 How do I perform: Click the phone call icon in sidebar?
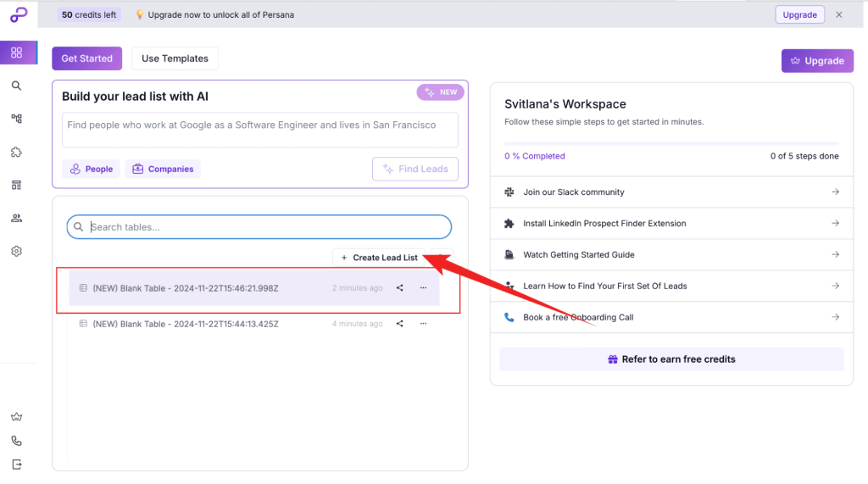(17, 441)
